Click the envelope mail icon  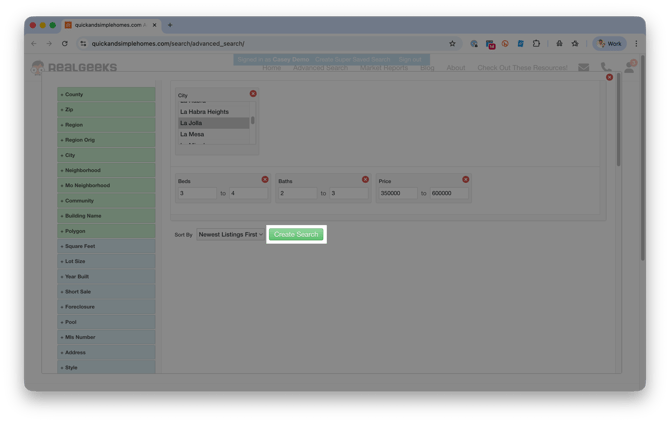pyautogui.click(x=584, y=67)
